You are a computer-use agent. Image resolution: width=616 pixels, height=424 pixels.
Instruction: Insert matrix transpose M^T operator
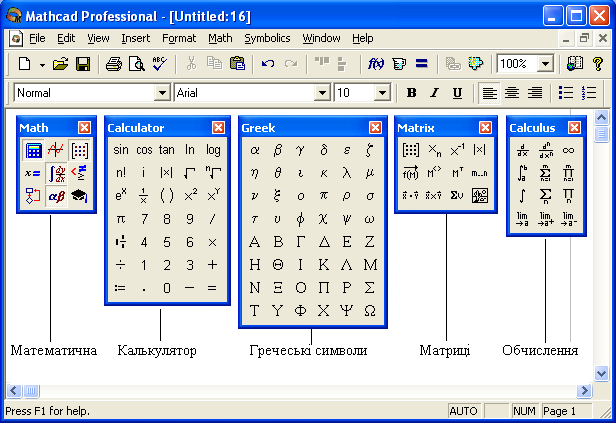457,173
